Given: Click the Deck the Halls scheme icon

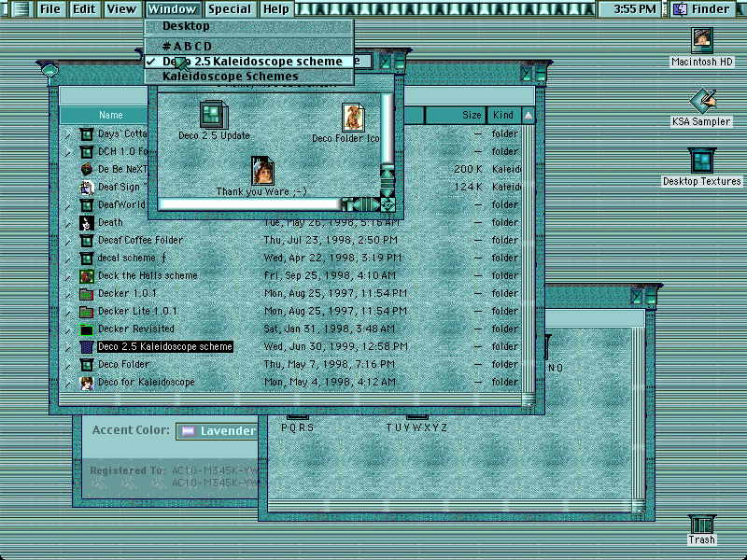Looking at the screenshot, I should click(x=86, y=275).
